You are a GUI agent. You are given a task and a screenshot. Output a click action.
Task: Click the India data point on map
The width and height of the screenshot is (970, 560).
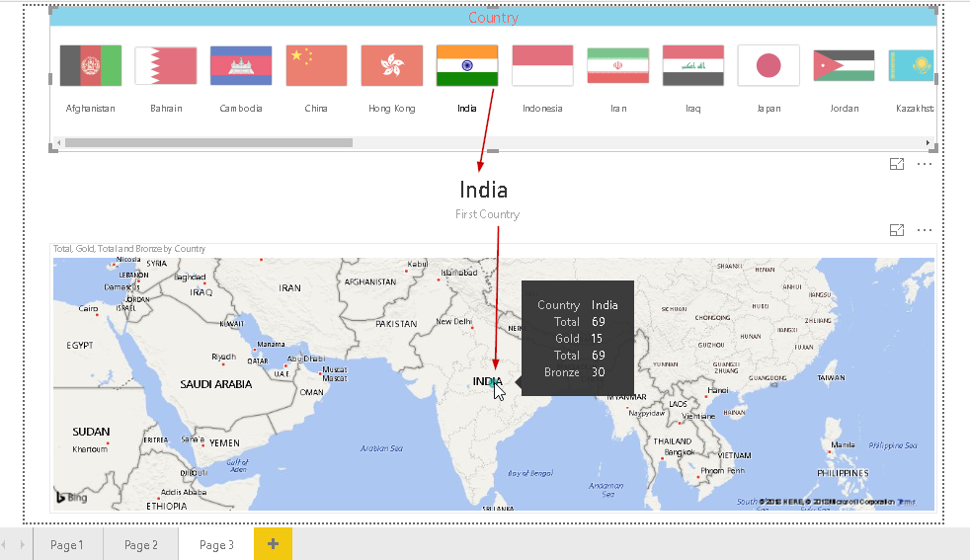point(493,381)
